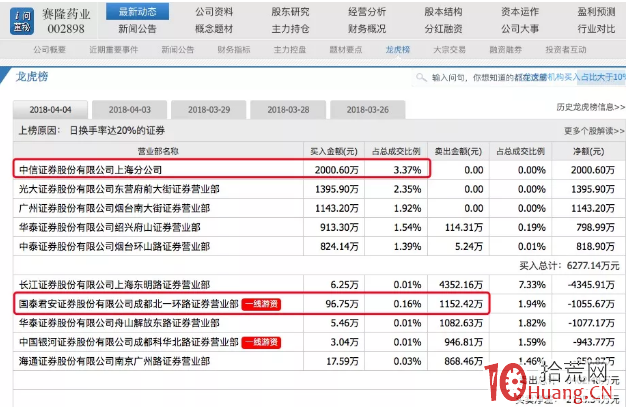
Task: Click the search magnifier icon
Action: (x=421, y=77)
